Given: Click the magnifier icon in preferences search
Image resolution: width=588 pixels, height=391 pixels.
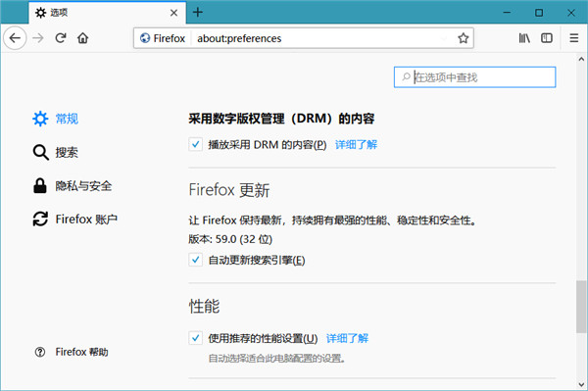Looking at the screenshot, I should 406,77.
